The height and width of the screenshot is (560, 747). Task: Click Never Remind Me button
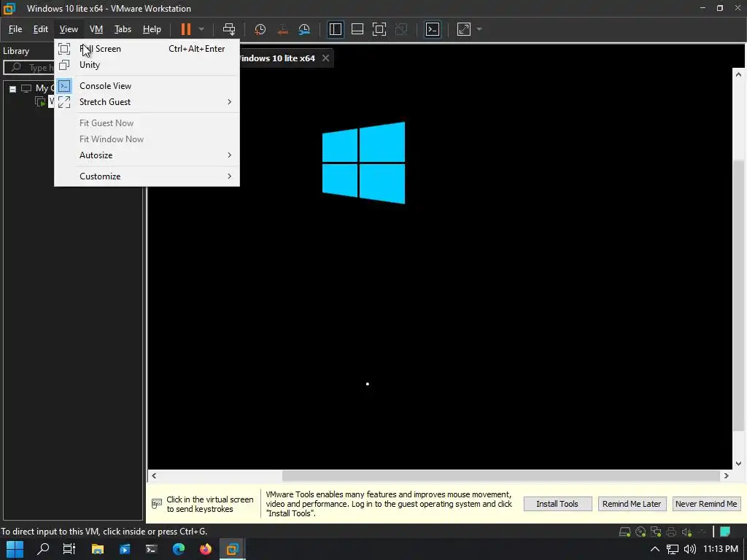coord(706,504)
